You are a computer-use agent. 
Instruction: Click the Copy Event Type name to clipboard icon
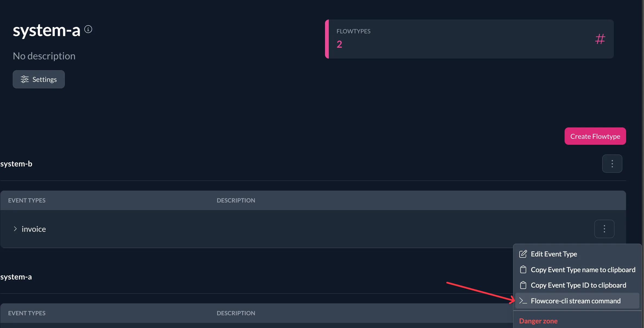tap(523, 269)
